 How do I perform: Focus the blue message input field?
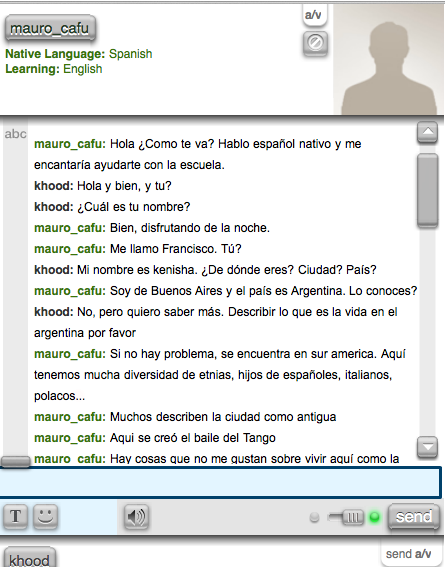point(220,482)
